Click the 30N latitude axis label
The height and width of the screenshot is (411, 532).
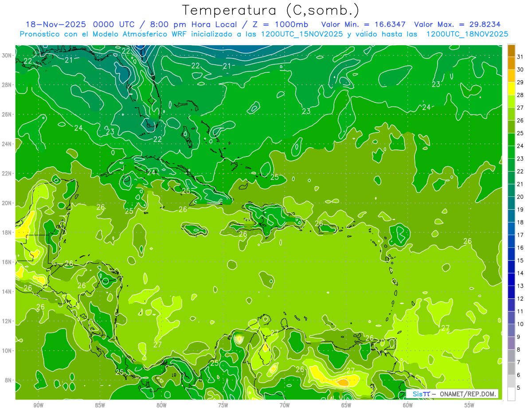[x=7, y=55]
